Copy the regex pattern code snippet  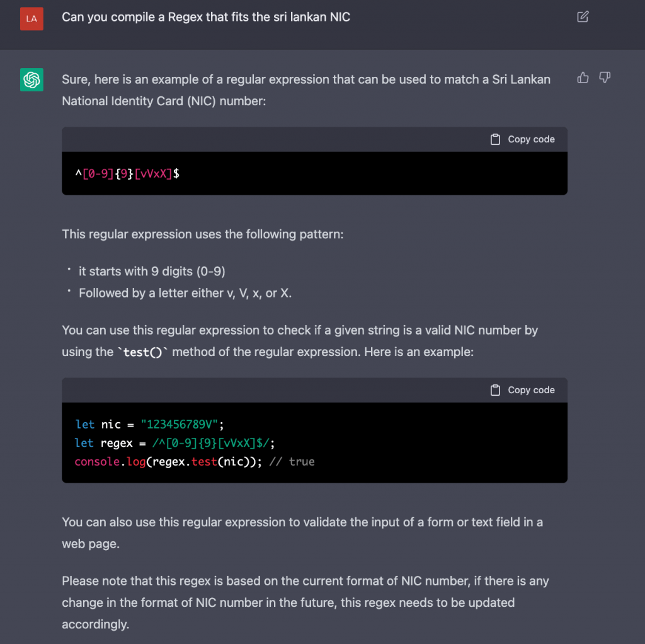(522, 139)
